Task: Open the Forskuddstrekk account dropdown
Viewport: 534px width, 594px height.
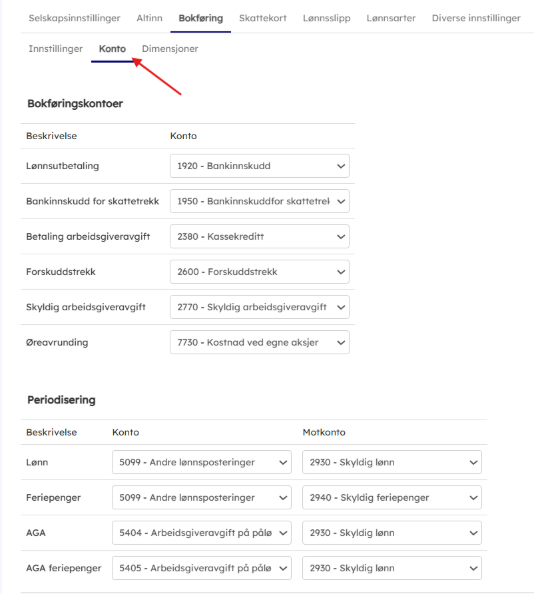Action: click(x=260, y=272)
